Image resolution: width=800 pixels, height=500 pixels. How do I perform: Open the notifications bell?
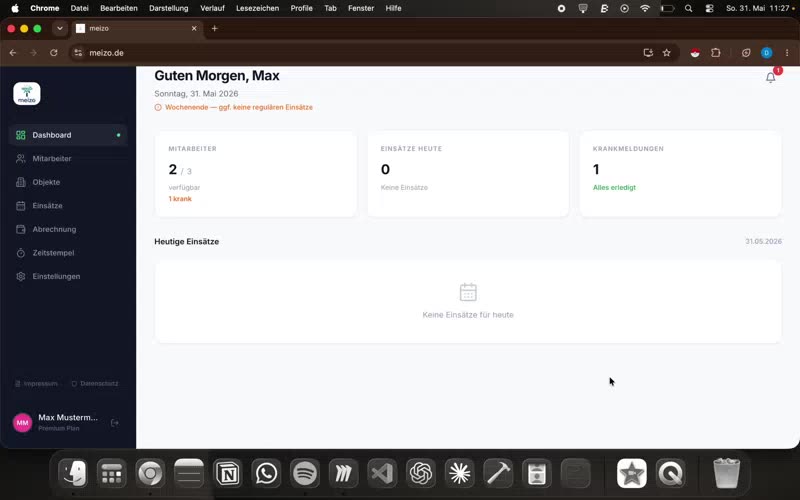tap(770, 78)
